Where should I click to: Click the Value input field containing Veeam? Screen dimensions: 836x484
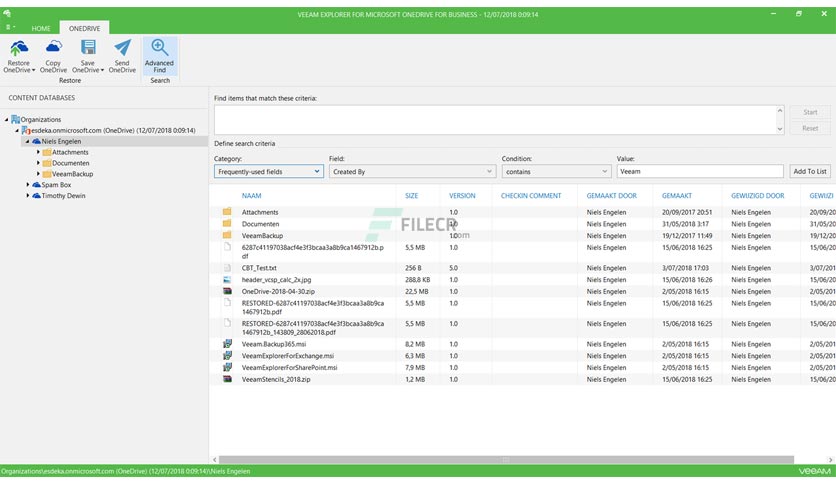pyautogui.click(x=700, y=171)
